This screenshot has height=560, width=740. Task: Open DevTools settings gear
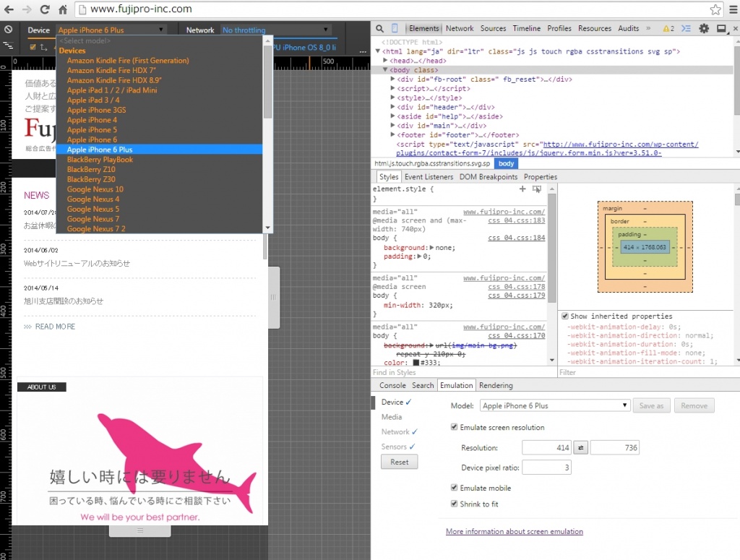[704, 29]
